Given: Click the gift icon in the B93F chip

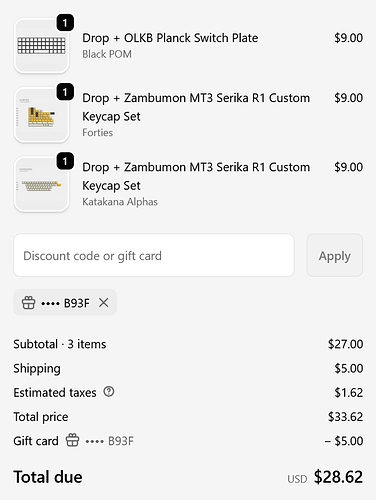Looking at the screenshot, I should pyautogui.click(x=28, y=303).
